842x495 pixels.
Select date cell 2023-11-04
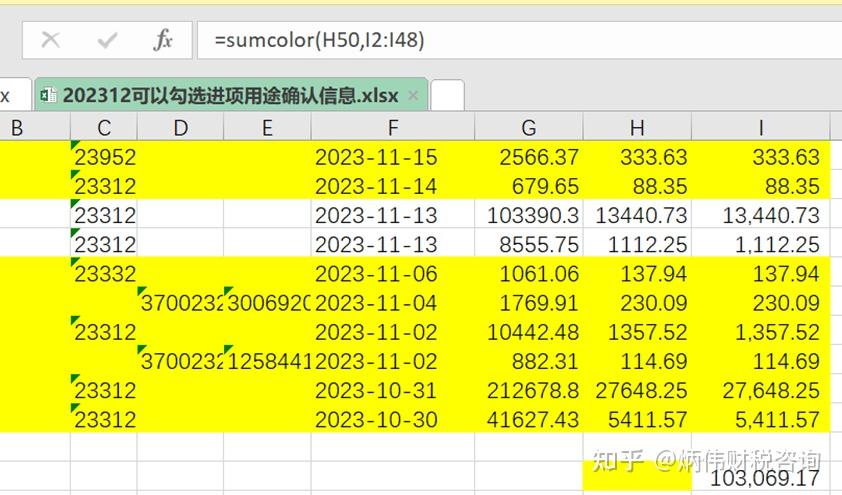coord(393,302)
